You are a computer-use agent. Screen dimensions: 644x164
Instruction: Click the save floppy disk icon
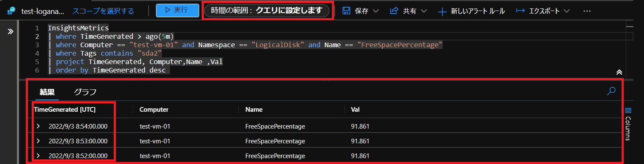(346, 11)
